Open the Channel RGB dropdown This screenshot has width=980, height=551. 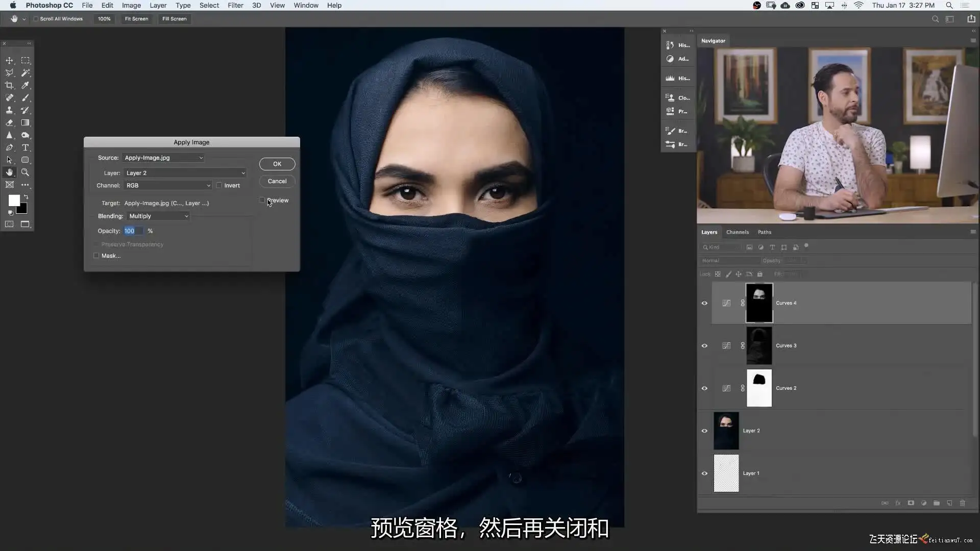[x=168, y=185]
